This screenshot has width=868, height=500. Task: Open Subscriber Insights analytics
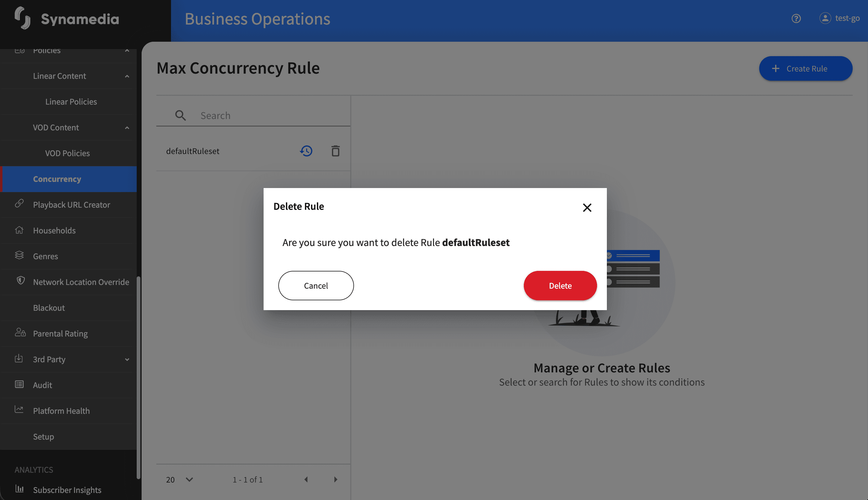click(x=67, y=490)
